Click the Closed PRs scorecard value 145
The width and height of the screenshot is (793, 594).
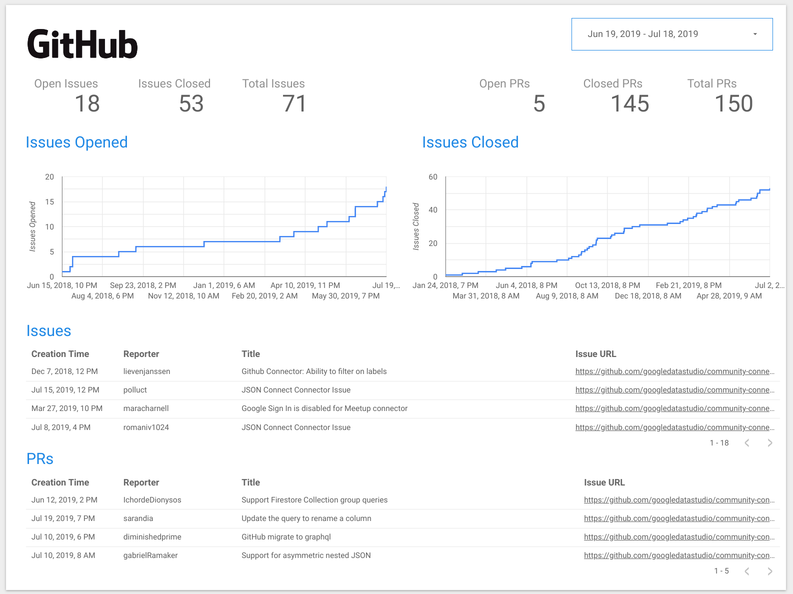[x=630, y=104]
